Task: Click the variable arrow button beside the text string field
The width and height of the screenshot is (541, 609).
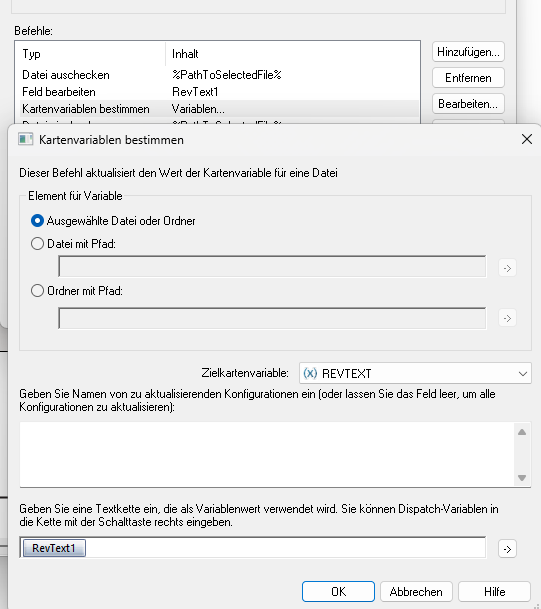Action: click(x=507, y=549)
